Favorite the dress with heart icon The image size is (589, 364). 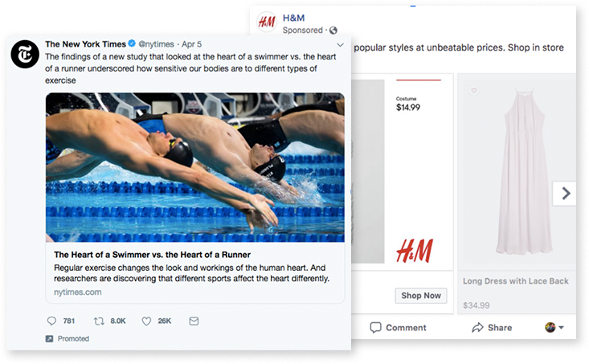(474, 90)
